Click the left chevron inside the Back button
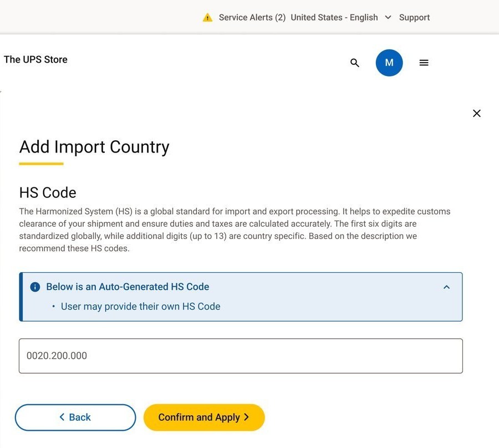Image resolution: width=499 pixels, height=448 pixels. [x=62, y=417]
